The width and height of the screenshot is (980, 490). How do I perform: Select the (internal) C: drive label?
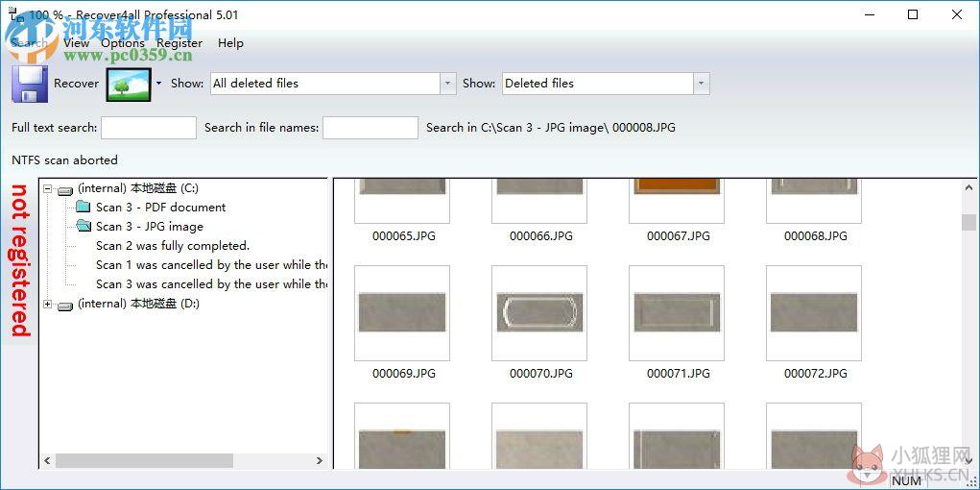point(138,188)
